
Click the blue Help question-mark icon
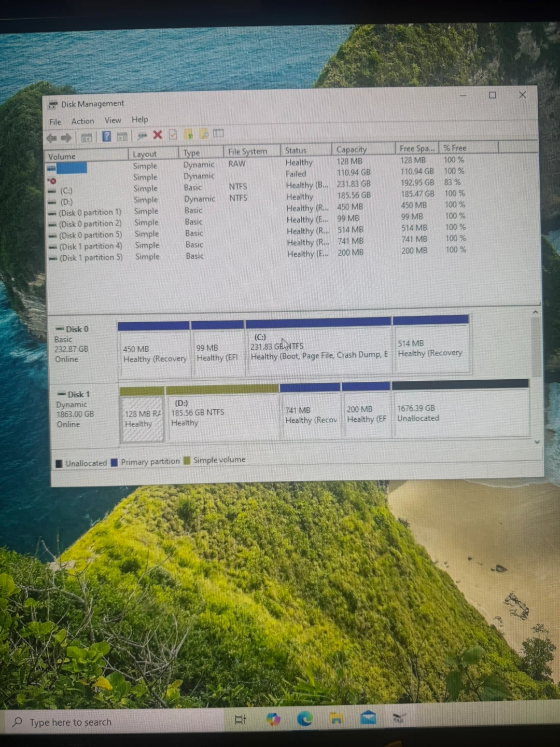pos(106,136)
